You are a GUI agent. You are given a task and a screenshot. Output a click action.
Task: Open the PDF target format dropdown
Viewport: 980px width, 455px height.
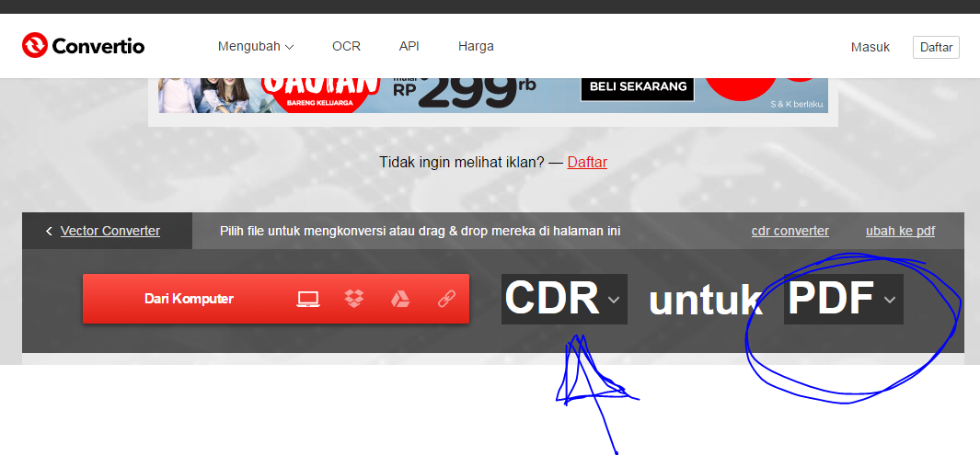tap(843, 299)
